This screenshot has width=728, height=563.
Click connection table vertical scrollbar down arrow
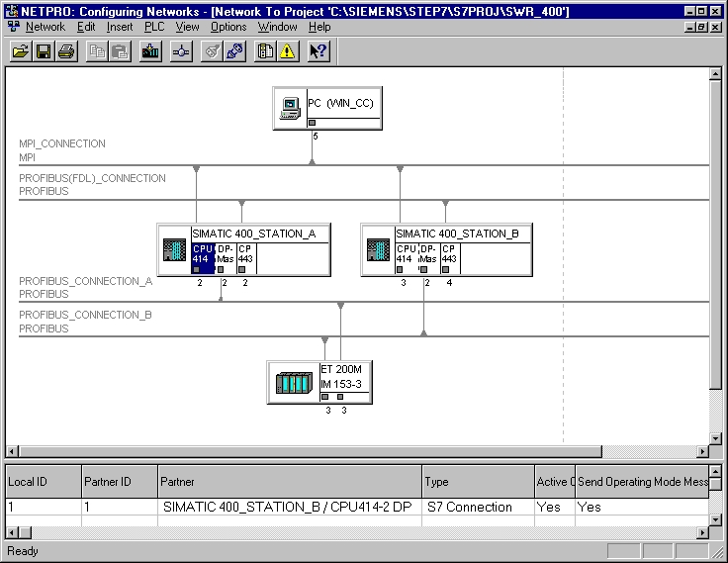coord(715,519)
